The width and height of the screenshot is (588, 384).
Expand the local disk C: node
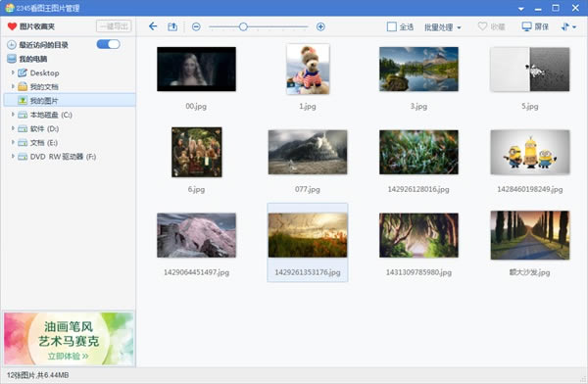click(x=13, y=115)
